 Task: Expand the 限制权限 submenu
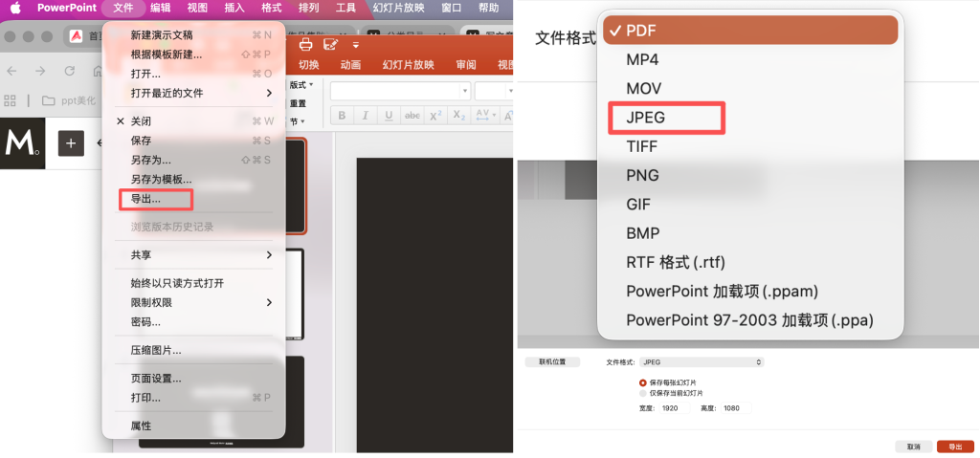pos(269,302)
